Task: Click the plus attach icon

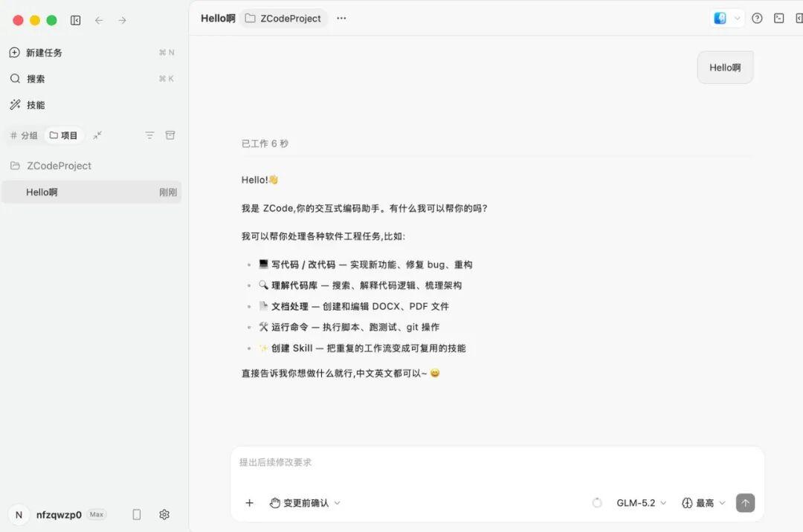Action: click(249, 503)
